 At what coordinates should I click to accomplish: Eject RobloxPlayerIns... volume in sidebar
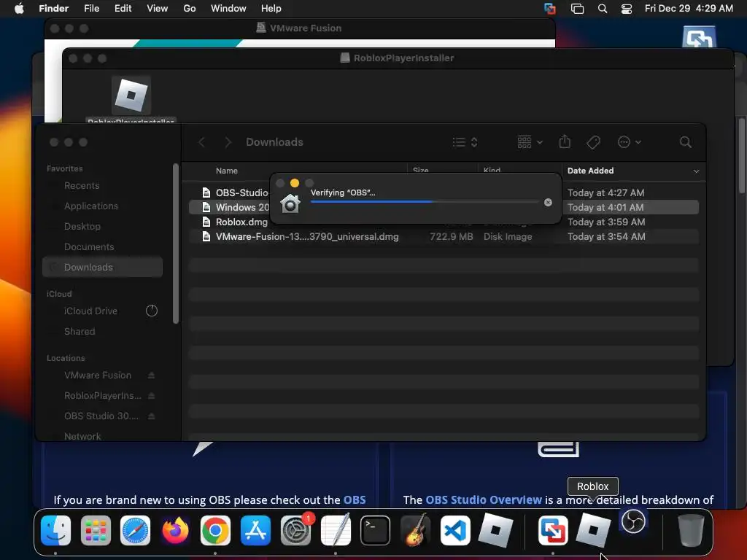(151, 396)
